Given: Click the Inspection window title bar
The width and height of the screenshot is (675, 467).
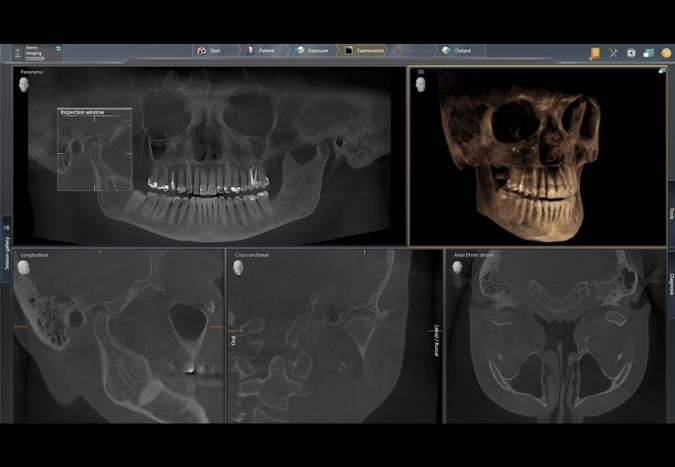Looking at the screenshot, I should pos(94,112).
